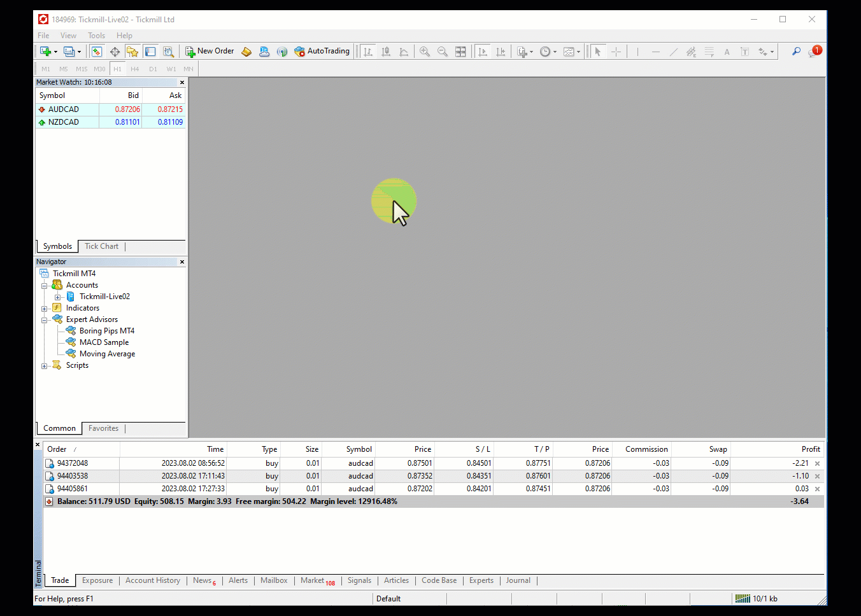The width and height of the screenshot is (861, 616).
Task: Open the Strategy Tester icon
Action: coord(168,52)
